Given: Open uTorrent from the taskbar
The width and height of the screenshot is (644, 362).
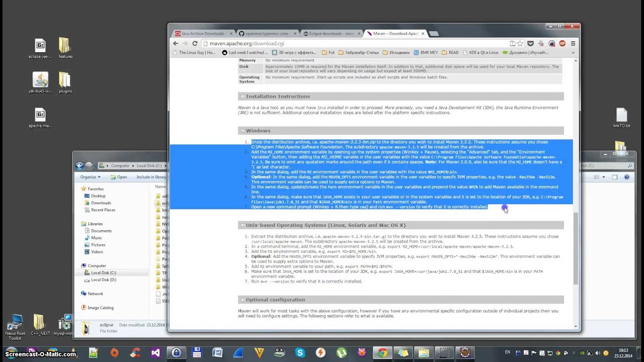Looking at the screenshot, I should coord(341,353).
